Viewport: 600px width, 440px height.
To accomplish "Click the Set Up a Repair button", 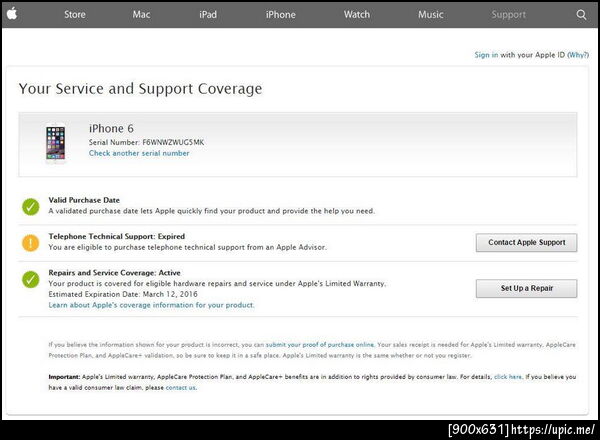I will point(527,288).
